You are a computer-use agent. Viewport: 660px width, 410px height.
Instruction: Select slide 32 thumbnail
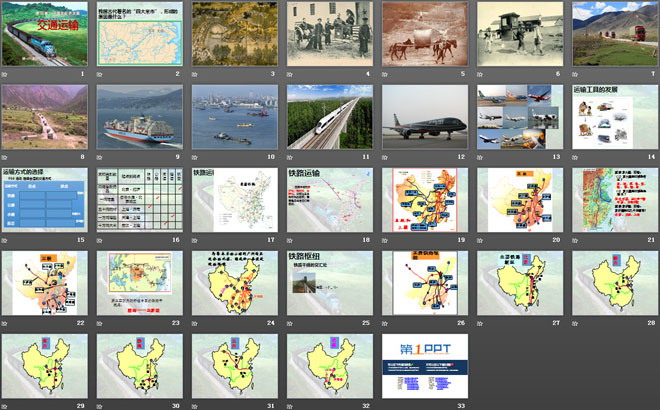330,366
